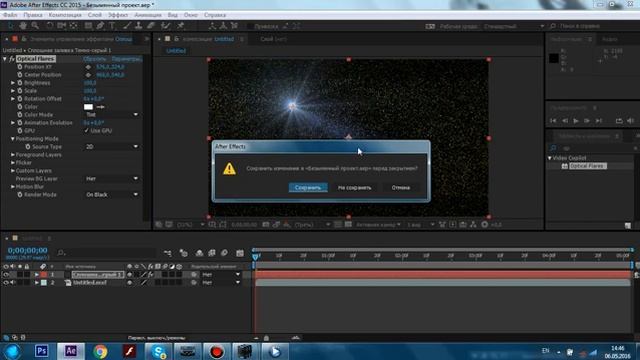Uncheck the Use GPU checkbox
Screen dimensions: 640x360
[x=86, y=131]
